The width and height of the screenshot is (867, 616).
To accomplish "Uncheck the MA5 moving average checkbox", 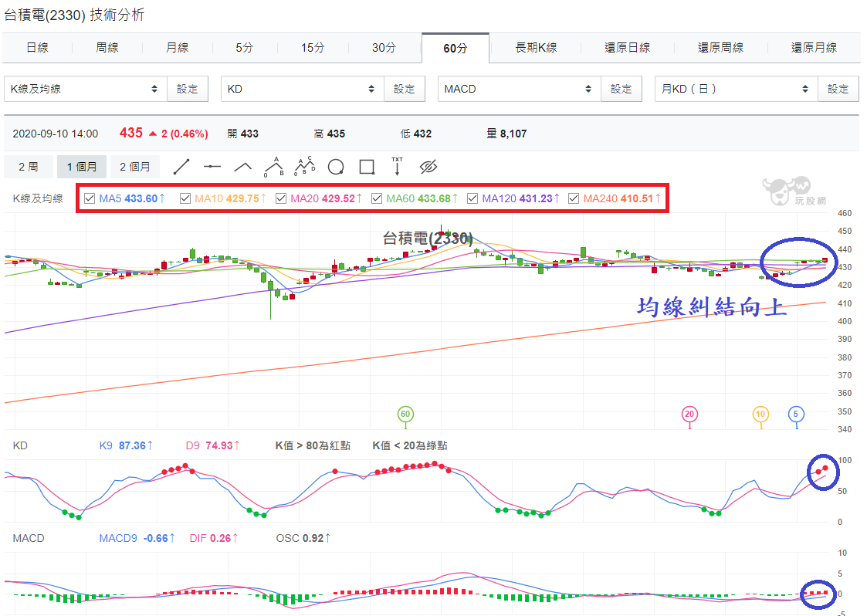I will coord(90,198).
